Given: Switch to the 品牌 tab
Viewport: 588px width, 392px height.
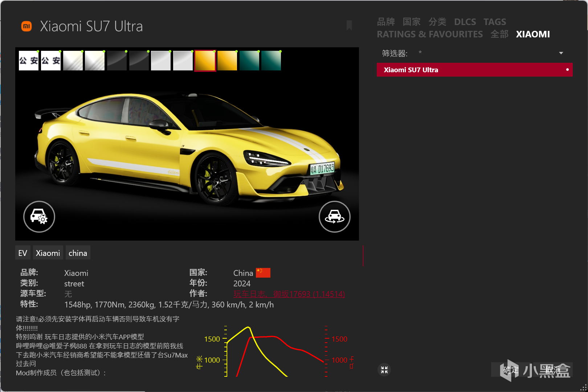Looking at the screenshot, I should pos(386,22).
